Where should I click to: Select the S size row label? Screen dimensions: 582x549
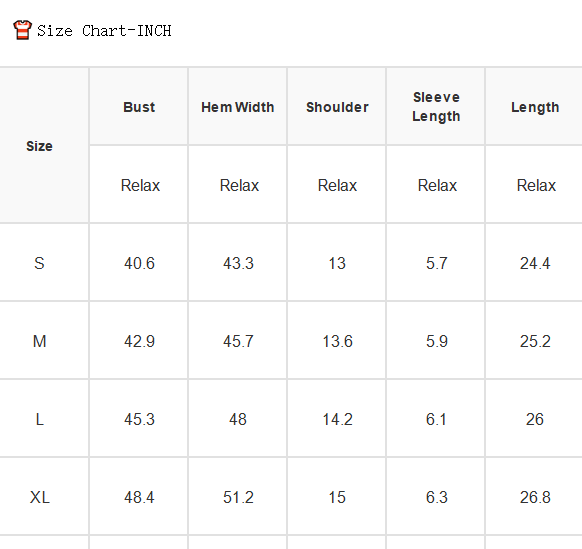coord(39,263)
